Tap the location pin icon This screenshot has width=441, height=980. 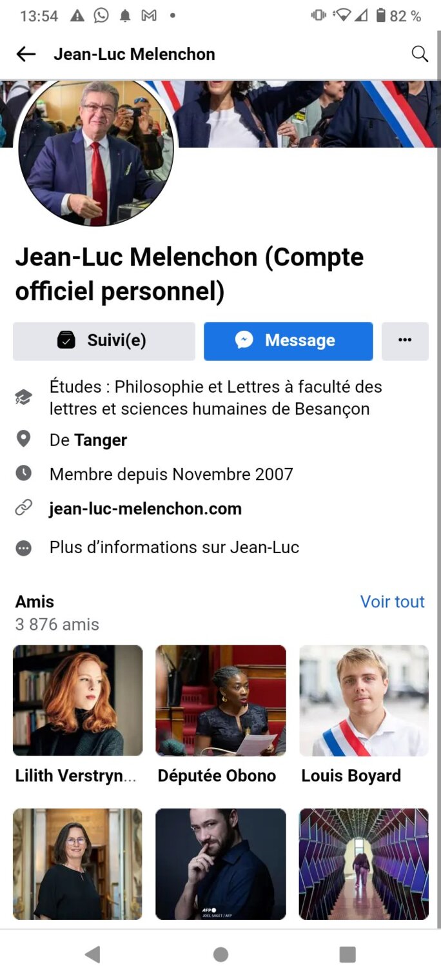(23, 440)
